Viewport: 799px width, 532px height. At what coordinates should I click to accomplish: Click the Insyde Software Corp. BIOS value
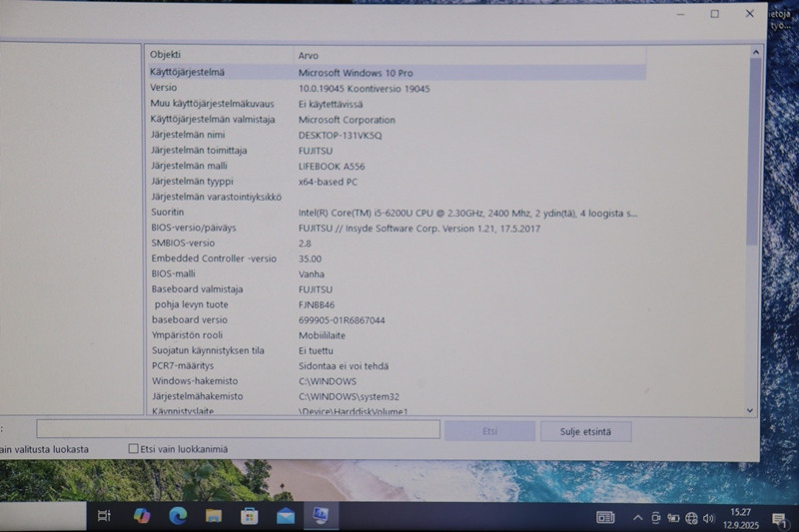[419, 229]
